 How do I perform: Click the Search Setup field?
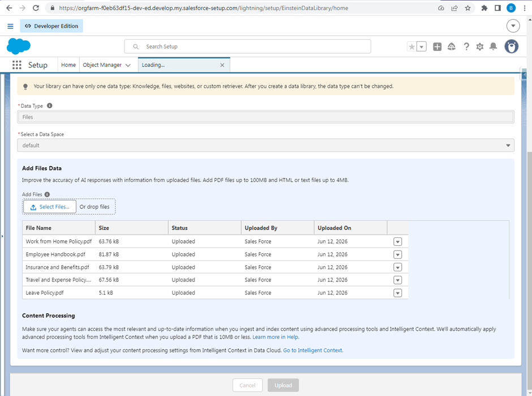(248, 46)
